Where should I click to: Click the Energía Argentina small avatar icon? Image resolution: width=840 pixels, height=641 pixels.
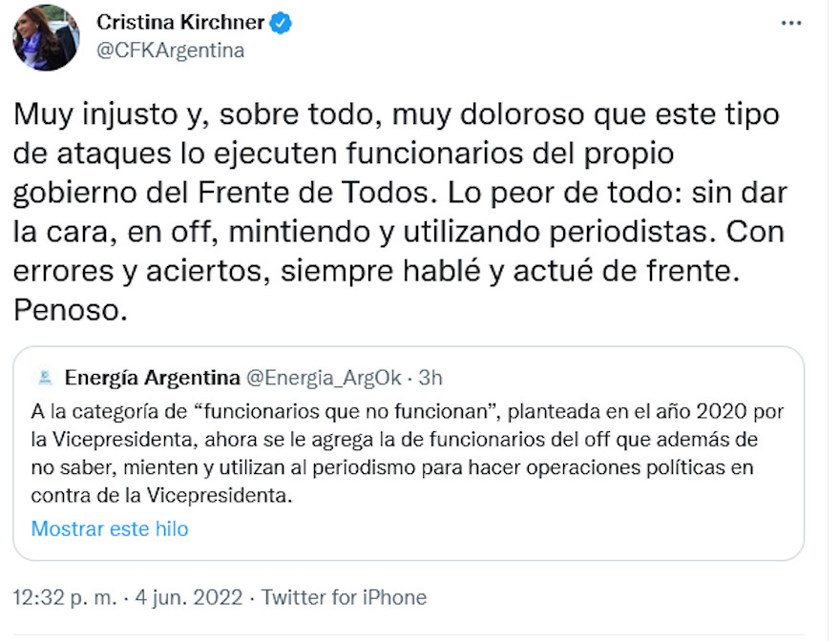coord(44,378)
